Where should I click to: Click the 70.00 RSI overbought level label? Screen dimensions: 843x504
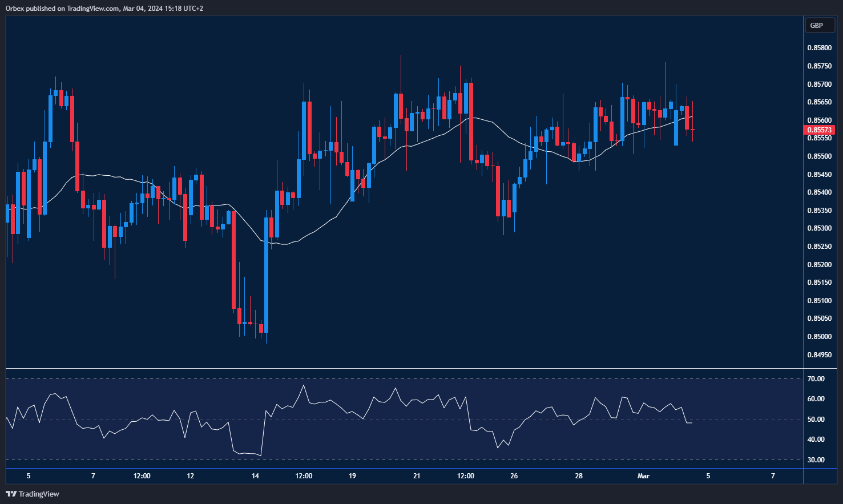[816, 379]
